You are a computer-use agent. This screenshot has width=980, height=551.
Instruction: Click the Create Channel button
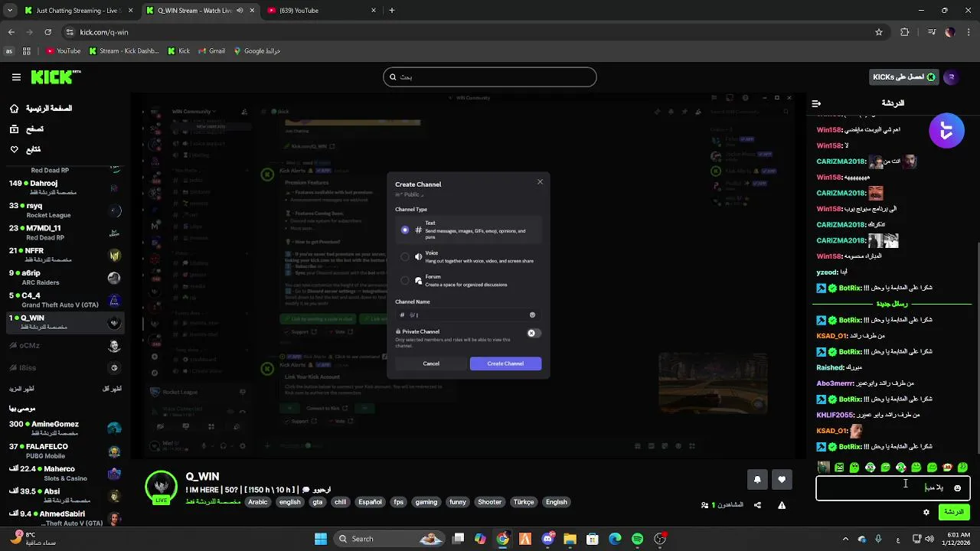pyautogui.click(x=505, y=364)
